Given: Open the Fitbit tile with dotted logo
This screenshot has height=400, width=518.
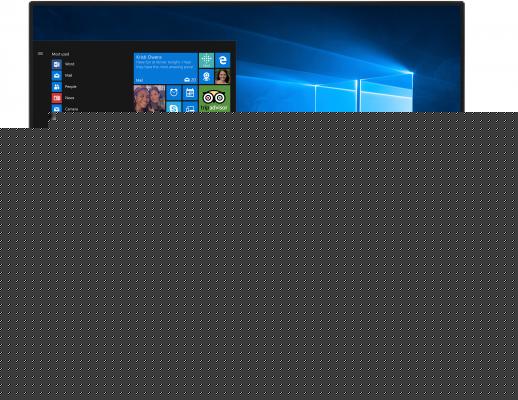Looking at the screenshot, I should (x=206, y=60).
